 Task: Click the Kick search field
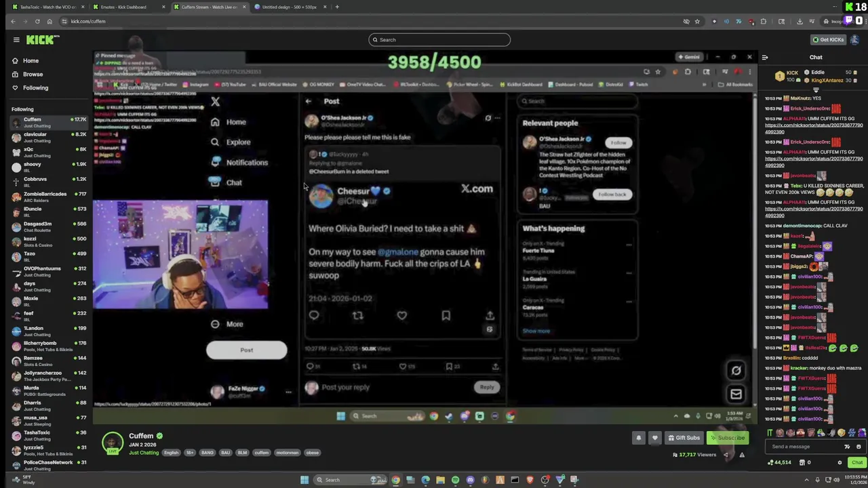(x=439, y=40)
